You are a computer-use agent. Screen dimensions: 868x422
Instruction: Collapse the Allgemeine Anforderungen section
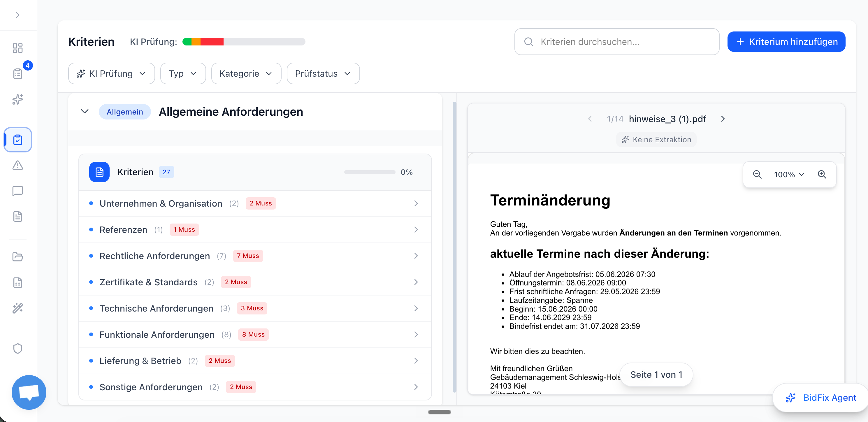85,112
